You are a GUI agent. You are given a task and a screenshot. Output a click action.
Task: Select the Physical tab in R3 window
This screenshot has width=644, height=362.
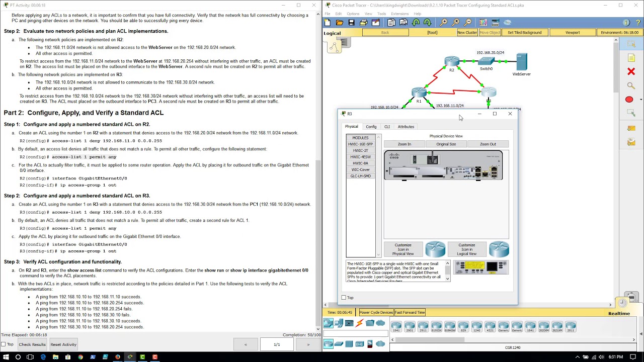click(x=351, y=127)
